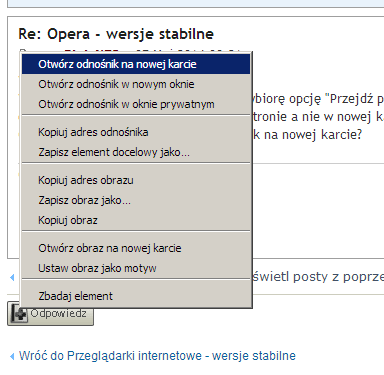
Task: Follow 'Wróć do Przeglądarki internetowe' link
Action: (157, 356)
